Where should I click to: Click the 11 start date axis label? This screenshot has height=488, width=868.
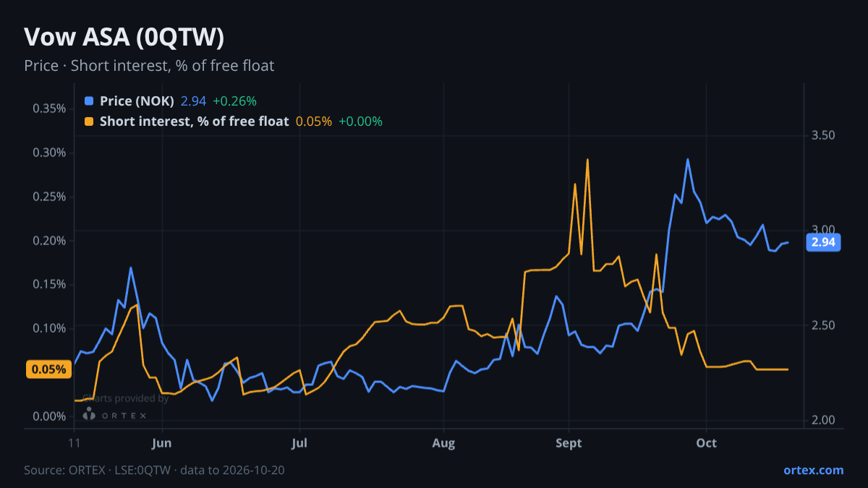pos(74,442)
